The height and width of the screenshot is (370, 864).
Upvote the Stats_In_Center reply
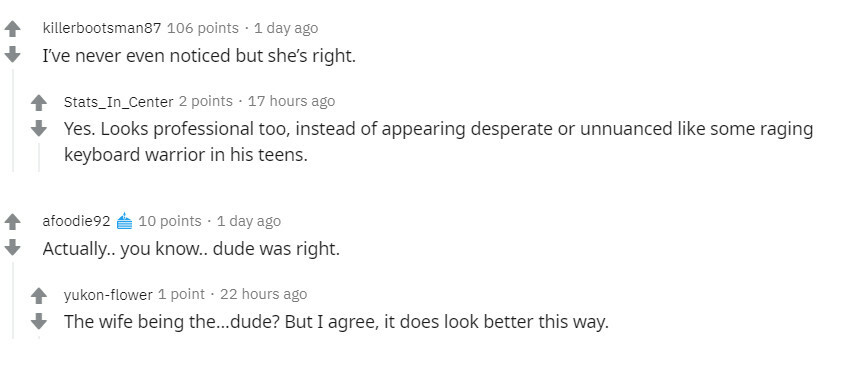pos(39,103)
